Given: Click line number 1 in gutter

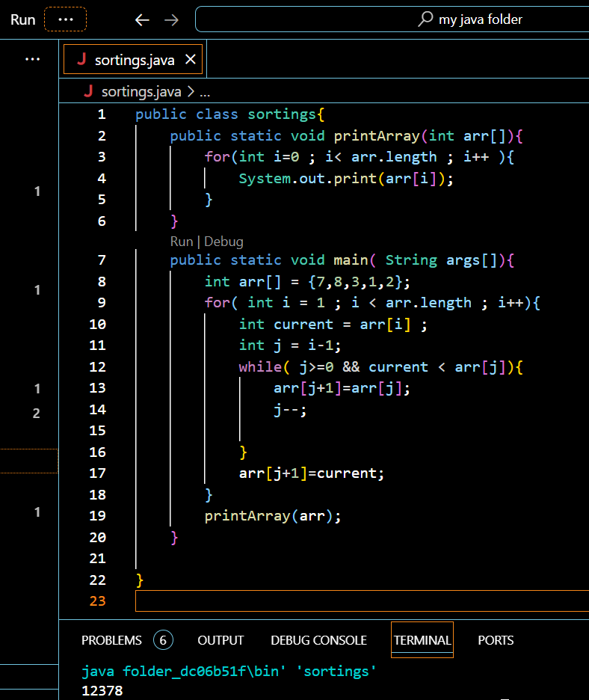Looking at the screenshot, I should [102, 114].
